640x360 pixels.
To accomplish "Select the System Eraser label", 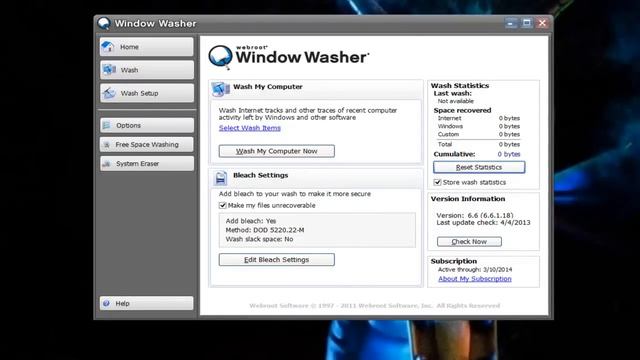I will pyautogui.click(x=138, y=164).
